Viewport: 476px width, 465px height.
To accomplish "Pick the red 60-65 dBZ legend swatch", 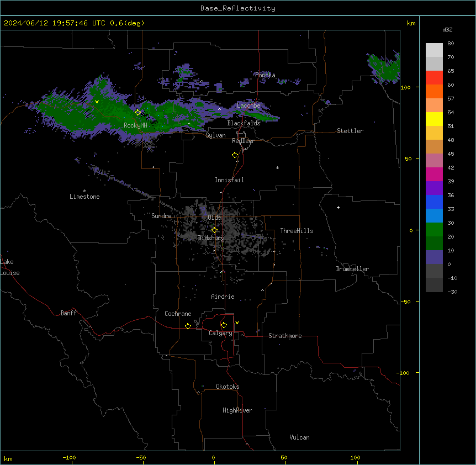I will [434, 77].
